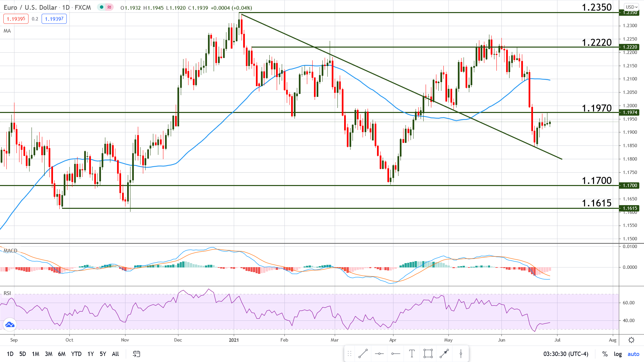
Task: Select the horizontal line drawing tool
Action: (x=379, y=354)
